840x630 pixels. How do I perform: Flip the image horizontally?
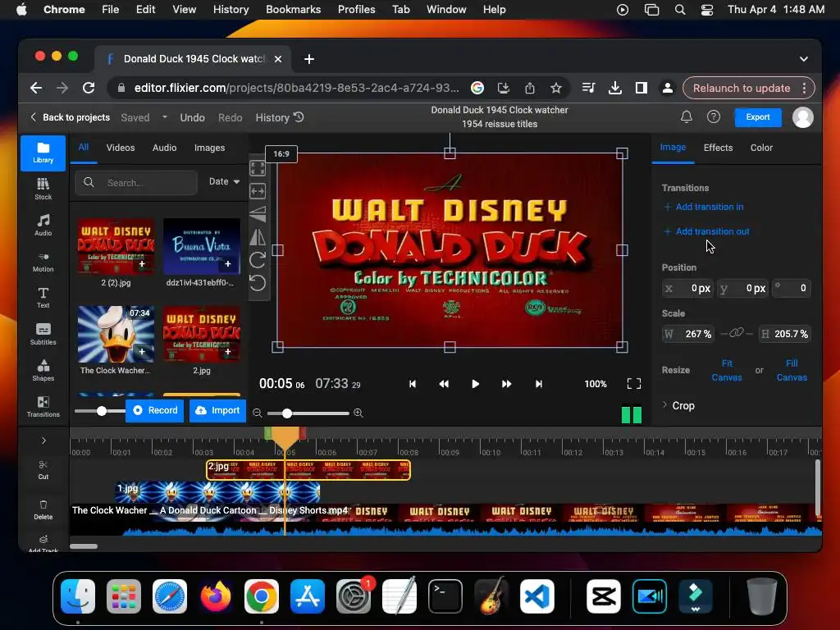[258, 237]
